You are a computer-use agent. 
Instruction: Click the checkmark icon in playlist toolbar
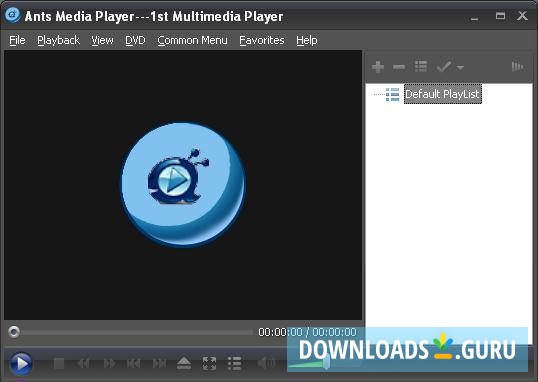click(x=444, y=67)
